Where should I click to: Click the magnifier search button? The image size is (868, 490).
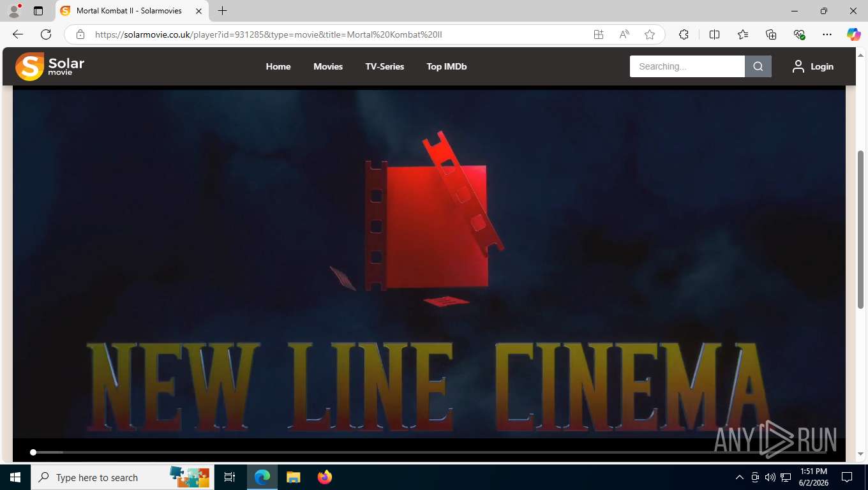758,66
